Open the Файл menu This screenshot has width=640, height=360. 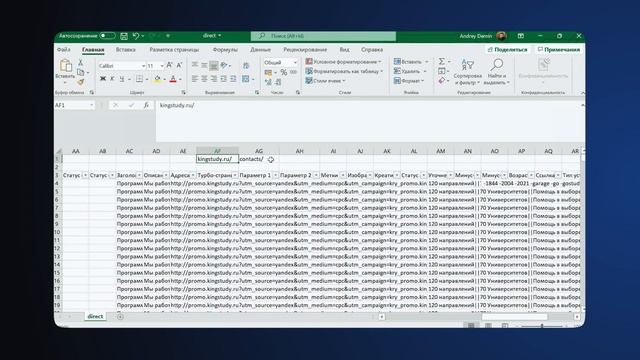64,49
